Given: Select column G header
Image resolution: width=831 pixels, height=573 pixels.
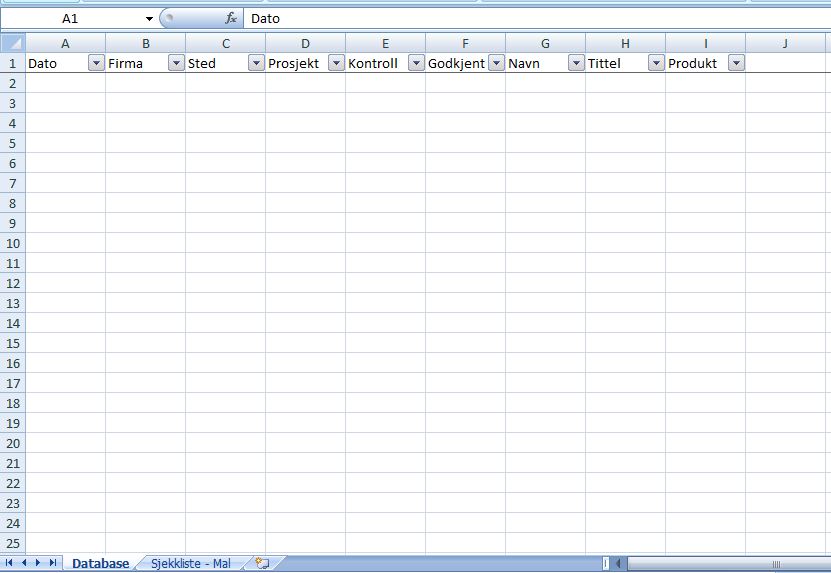Looking at the screenshot, I should 545,43.
